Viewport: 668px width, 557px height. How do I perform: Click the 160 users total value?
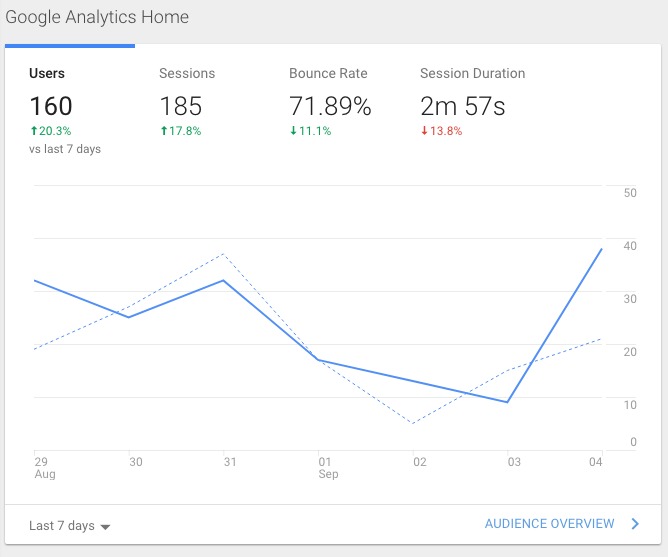tap(51, 105)
